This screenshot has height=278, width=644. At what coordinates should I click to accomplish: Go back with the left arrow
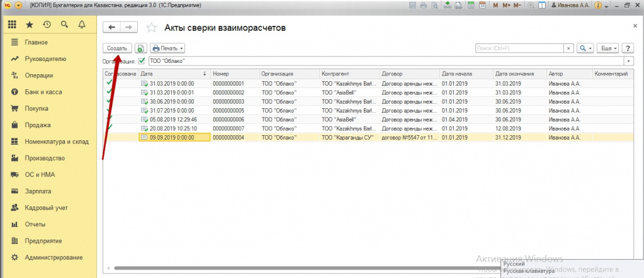coord(111,27)
